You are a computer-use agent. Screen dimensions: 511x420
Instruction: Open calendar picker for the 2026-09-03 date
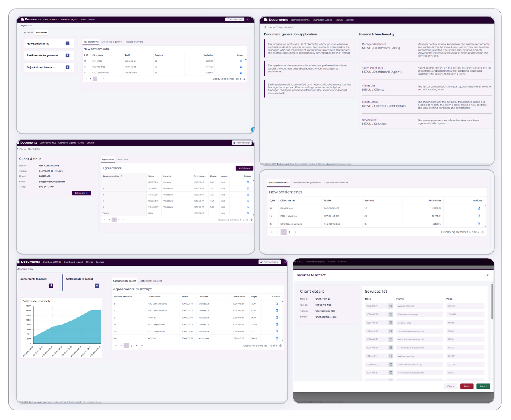coord(391,331)
